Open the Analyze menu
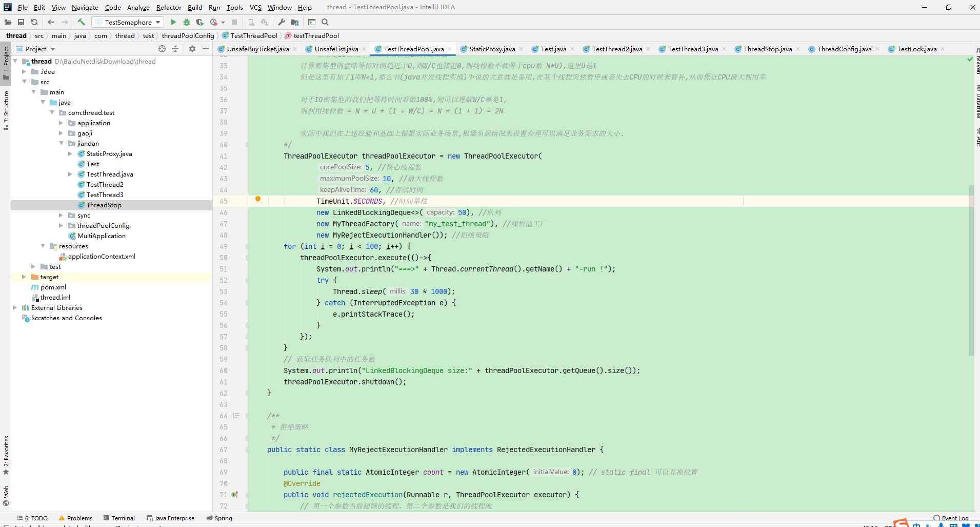The width and height of the screenshot is (980, 527). (138, 7)
